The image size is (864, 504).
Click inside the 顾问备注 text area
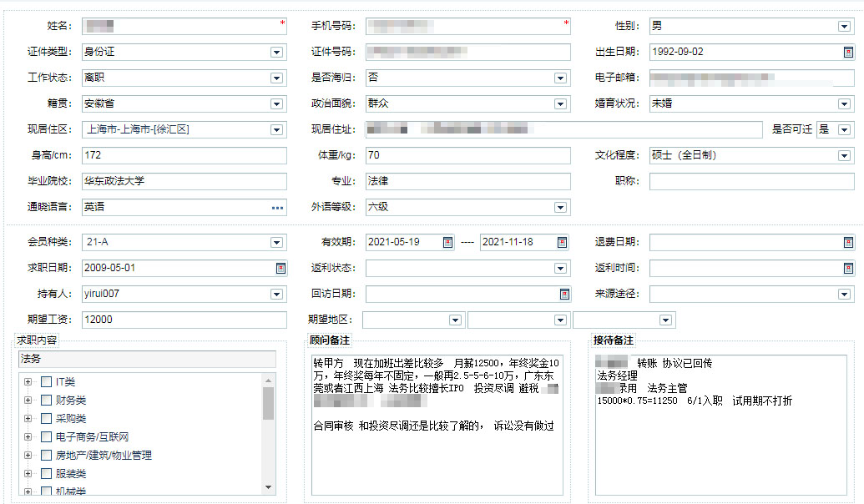(x=437, y=425)
